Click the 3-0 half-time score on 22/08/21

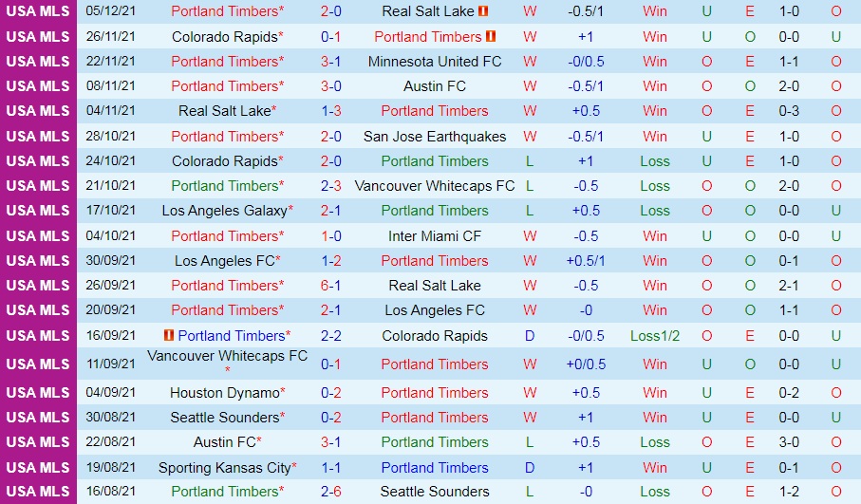coord(789,442)
